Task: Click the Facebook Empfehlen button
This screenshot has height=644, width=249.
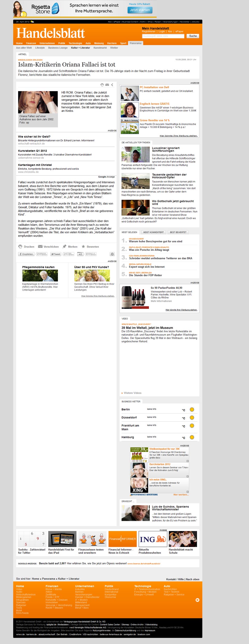Action: pos(26,254)
